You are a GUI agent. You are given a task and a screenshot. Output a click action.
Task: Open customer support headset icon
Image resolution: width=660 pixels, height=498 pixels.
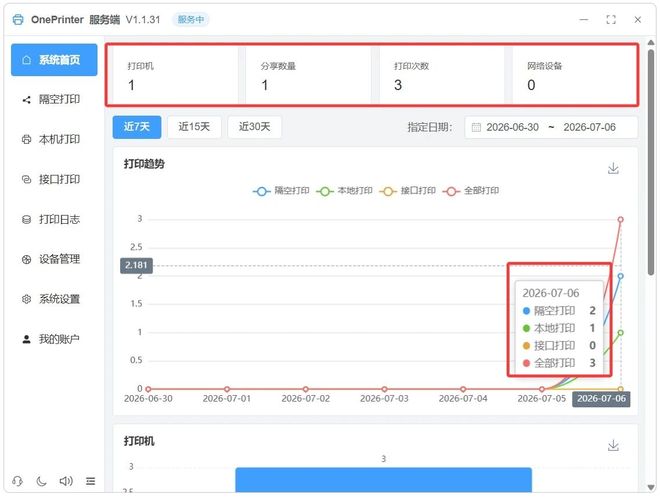(x=17, y=481)
